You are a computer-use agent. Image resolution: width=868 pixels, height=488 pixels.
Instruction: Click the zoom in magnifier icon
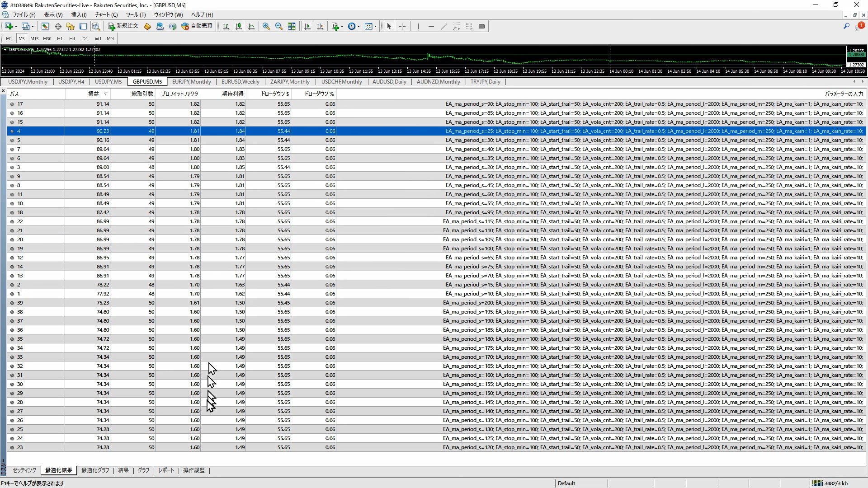pyautogui.click(x=266, y=26)
